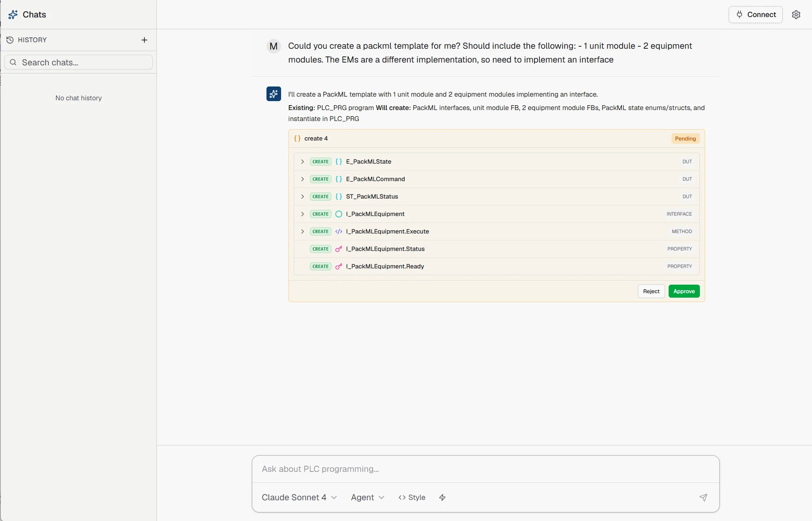Click the lightning bolt icon in input bar
The height and width of the screenshot is (521, 812).
(x=442, y=497)
